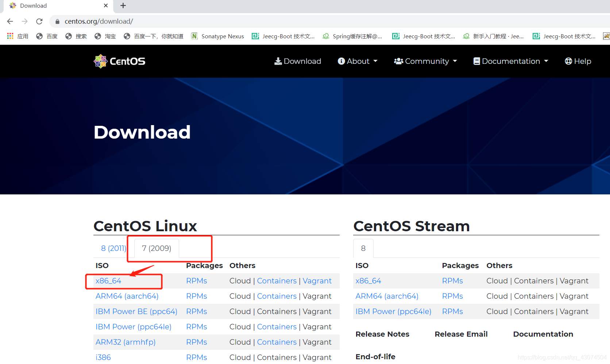Viewport: 610px width, 364px height.
Task: Open RPMs link in the i386 row
Action: [197, 357]
